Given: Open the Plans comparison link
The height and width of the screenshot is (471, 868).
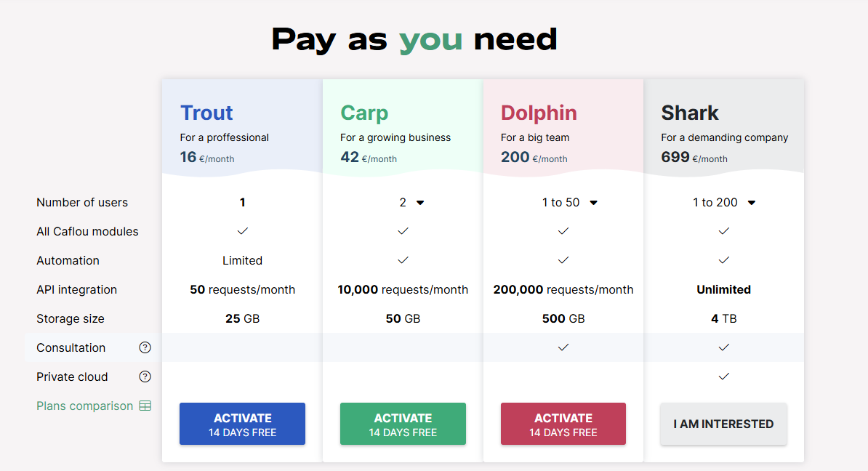Looking at the screenshot, I should [85, 406].
